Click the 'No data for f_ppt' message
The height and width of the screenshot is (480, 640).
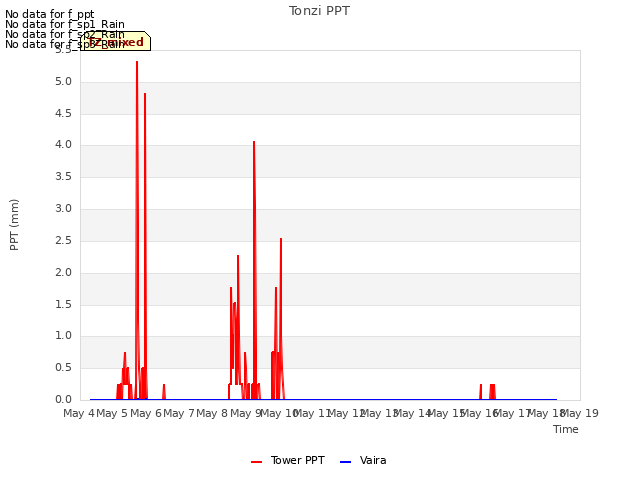[50, 14]
